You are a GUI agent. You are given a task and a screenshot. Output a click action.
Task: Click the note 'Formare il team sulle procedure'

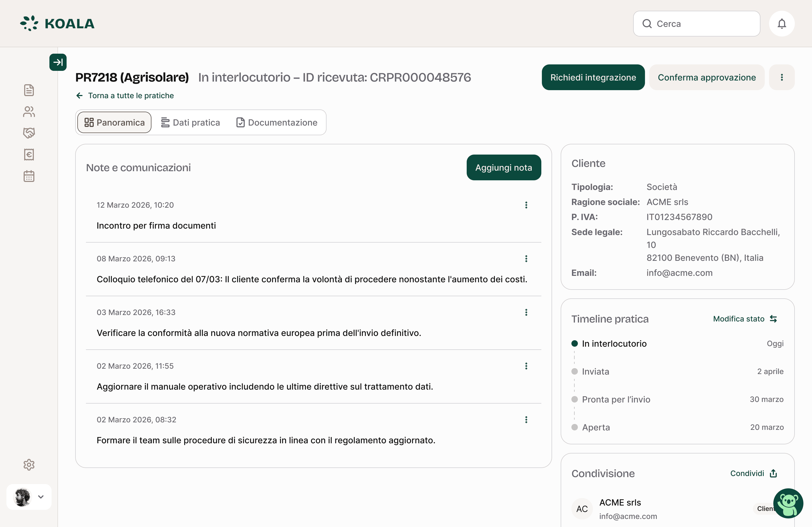[x=266, y=440]
